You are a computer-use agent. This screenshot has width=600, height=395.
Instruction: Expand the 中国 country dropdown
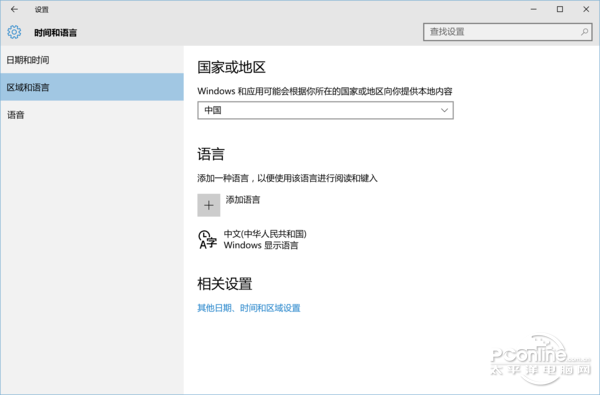[x=325, y=110]
